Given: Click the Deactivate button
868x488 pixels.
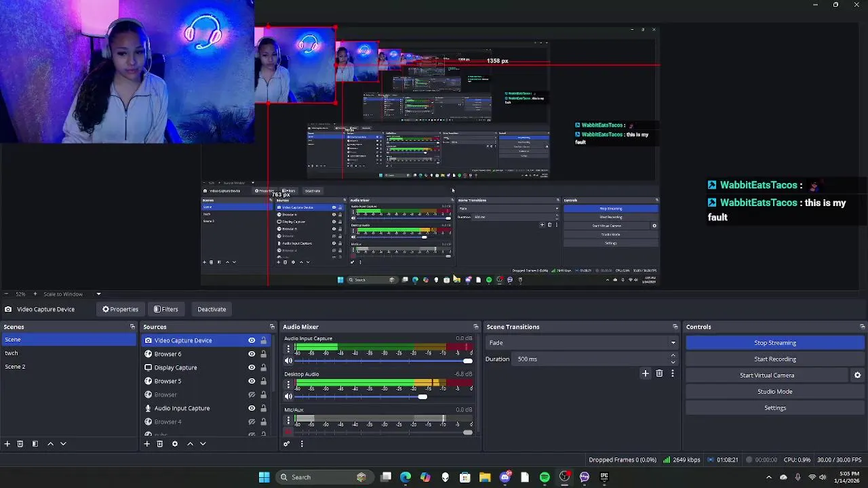Looking at the screenshot, I should tap(212, 309).
